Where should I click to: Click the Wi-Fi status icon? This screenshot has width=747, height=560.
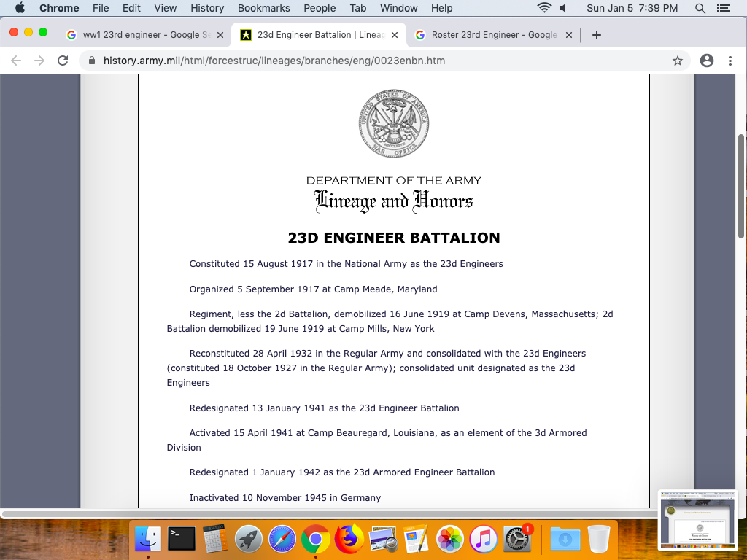[543, 8]
